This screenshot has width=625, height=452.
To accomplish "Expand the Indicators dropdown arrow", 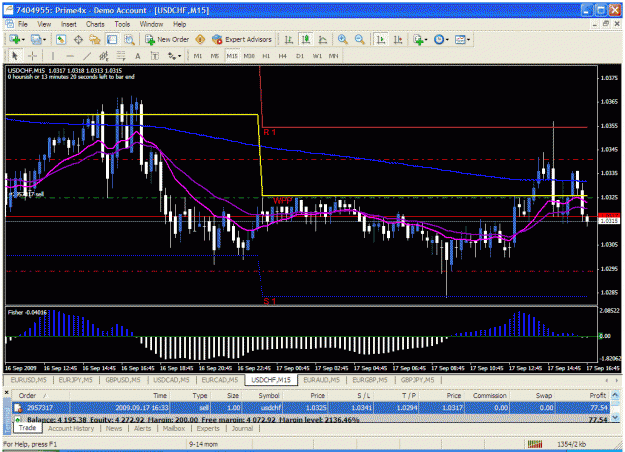I will (426, 40).
